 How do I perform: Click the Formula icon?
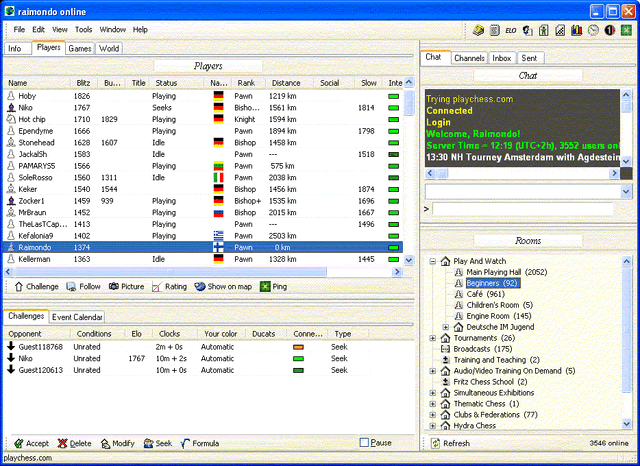[185, 444]
